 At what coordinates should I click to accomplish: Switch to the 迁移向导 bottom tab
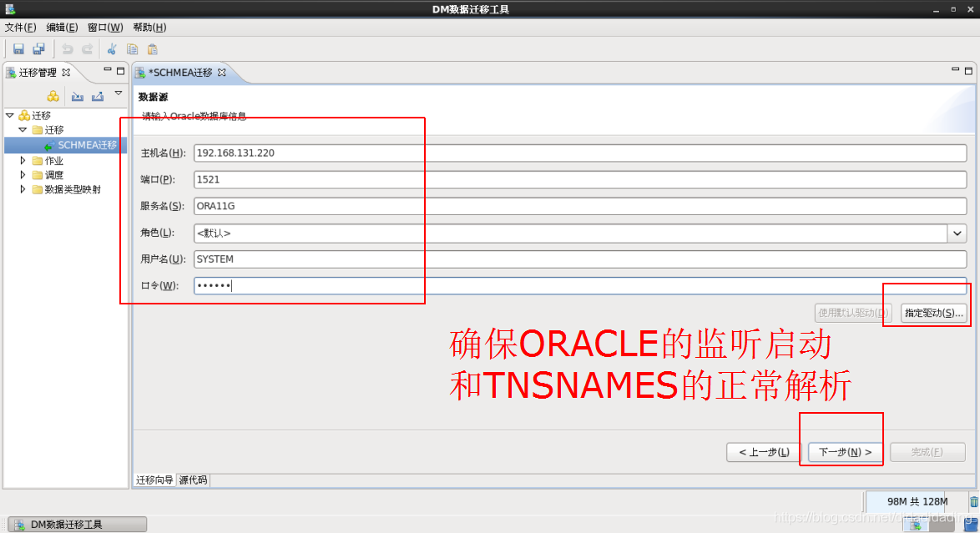[154, 480]
